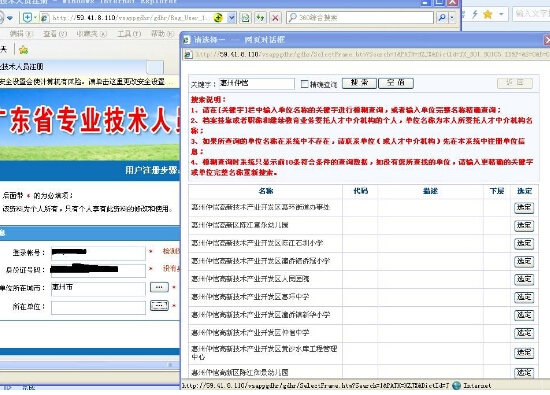
Task: Click the yellow favorites star in toolbar
Action: (x=24, y=50)
